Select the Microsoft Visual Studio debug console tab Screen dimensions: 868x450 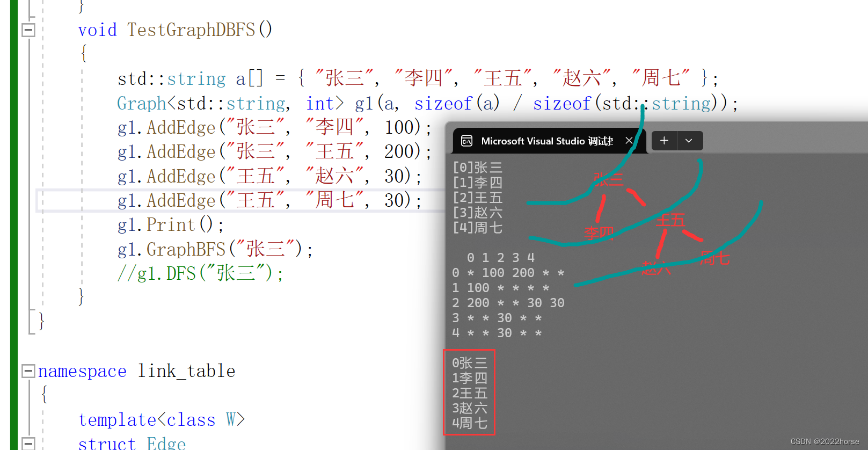548,141
